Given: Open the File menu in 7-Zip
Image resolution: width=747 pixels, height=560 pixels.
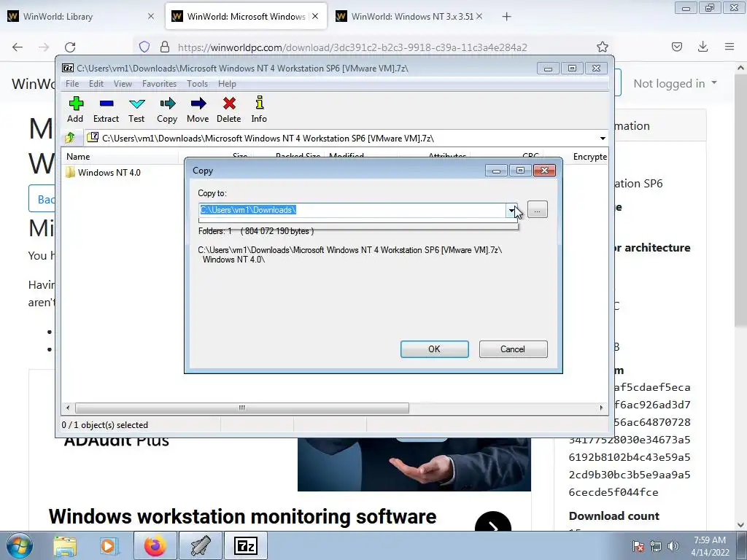Looking at the screenshot, I should click(x=72, y=84).
